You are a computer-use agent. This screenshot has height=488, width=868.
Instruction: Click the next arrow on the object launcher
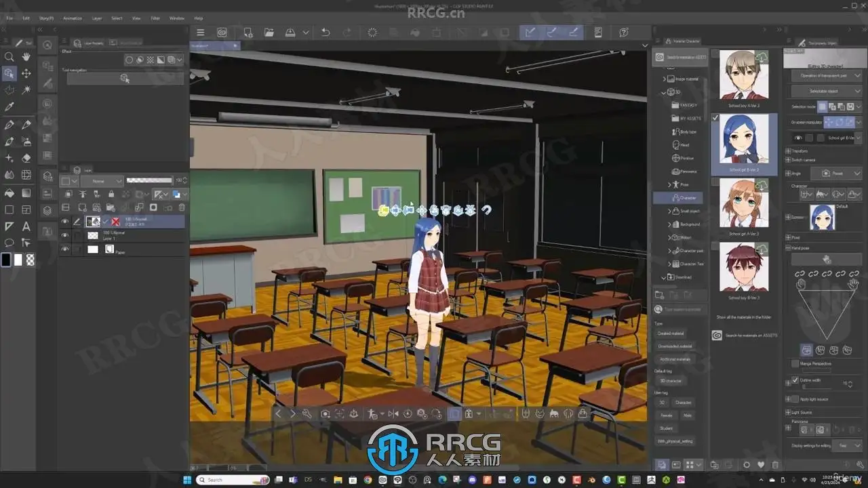[x=292, y=413]
